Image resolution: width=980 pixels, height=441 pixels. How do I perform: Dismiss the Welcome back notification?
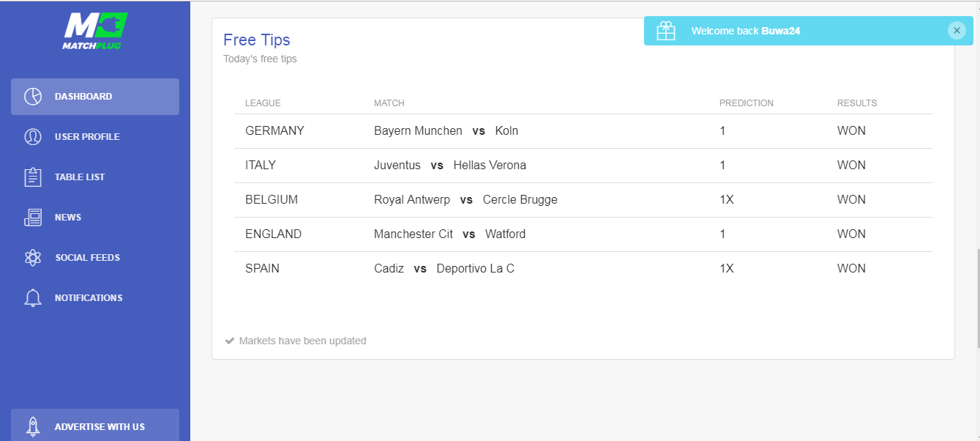pyautogui.click(x=957, y=30)
